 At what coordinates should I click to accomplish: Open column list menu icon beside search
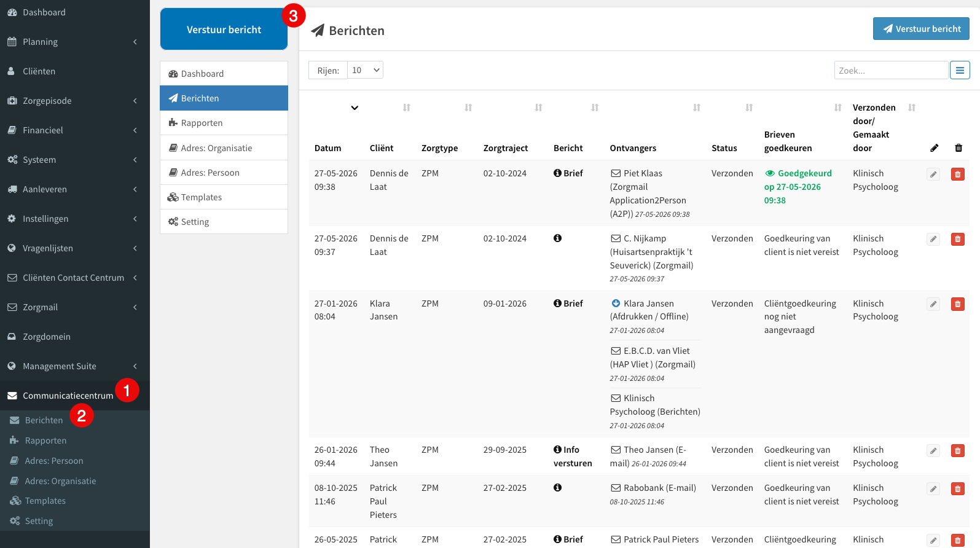960,70
